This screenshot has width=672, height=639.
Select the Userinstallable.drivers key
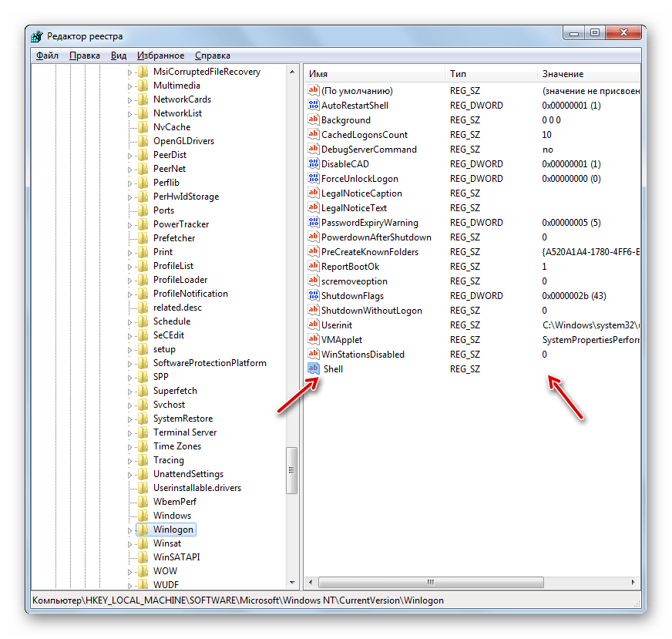[197, 488]
